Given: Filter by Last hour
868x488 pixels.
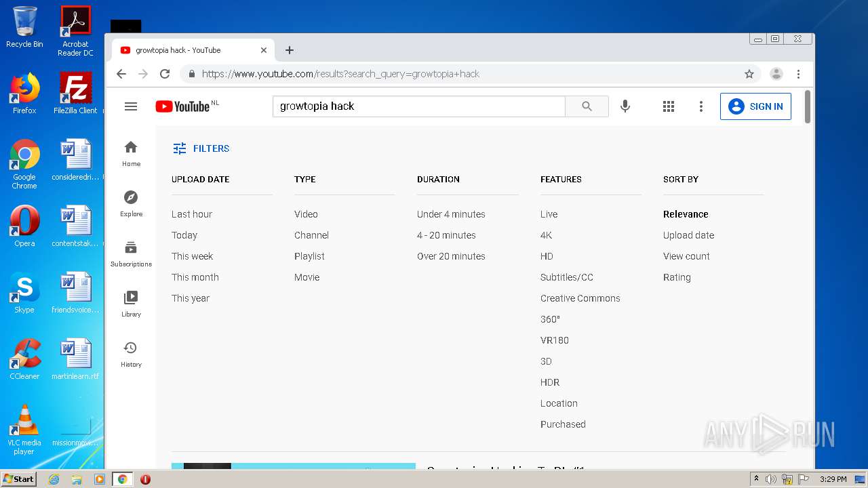Looking at the screenshot, I should click(192, 214).
